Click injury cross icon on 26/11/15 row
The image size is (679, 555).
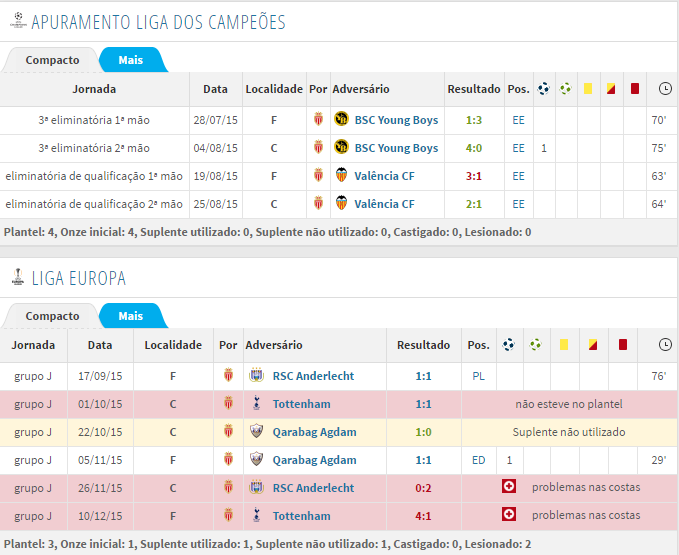pos(509,486)
